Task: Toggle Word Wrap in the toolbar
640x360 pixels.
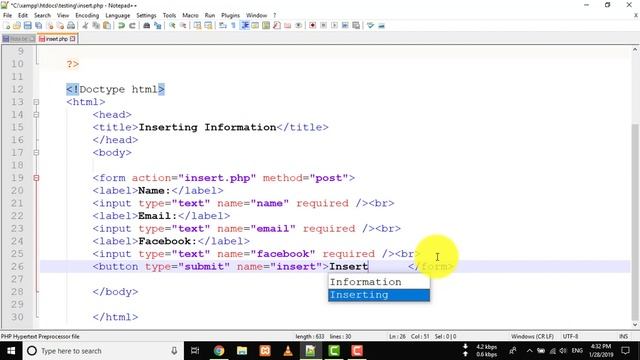Action: point(223,25)
